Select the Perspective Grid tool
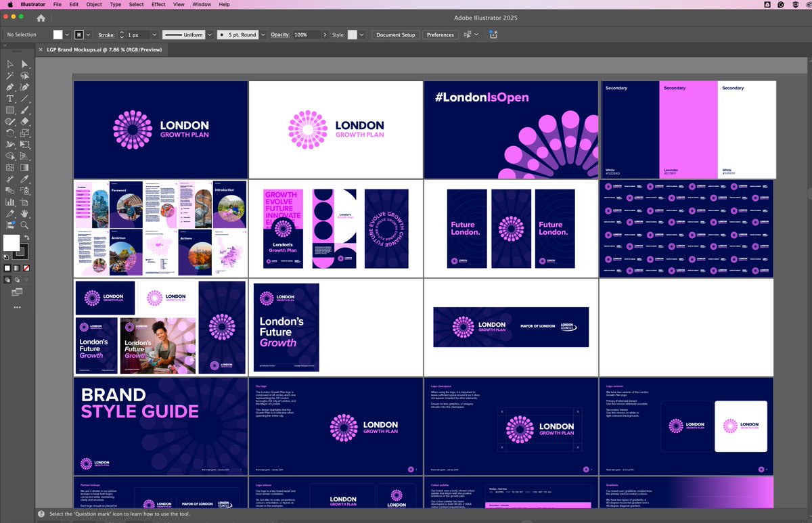Screen dimensions: 812x523 (x=25, y=156)
